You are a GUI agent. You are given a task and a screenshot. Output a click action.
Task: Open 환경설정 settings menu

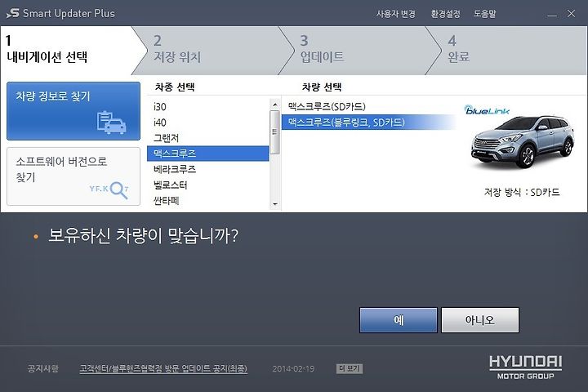[445, 14]
